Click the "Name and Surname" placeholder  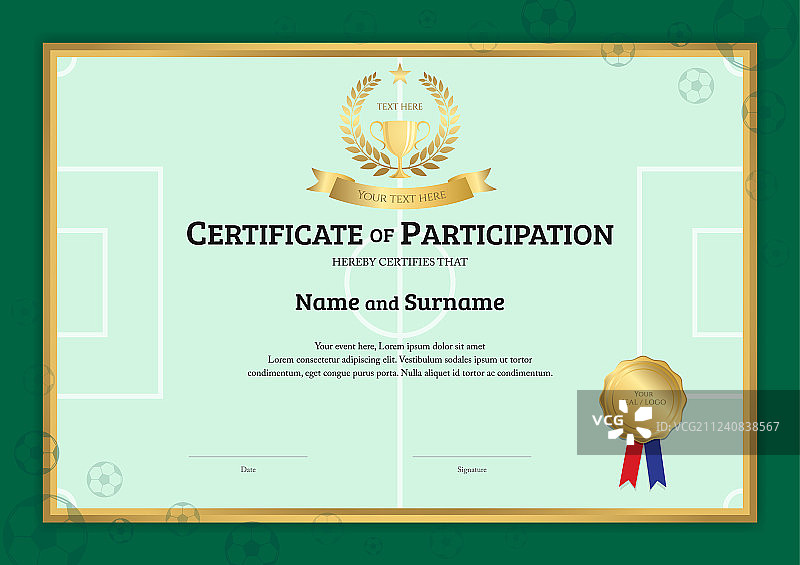400,302
